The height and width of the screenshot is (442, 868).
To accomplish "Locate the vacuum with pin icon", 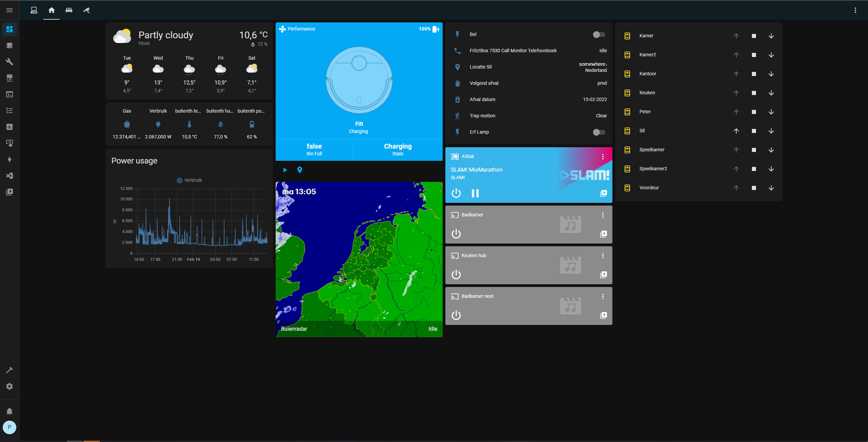I will (299, 170).
